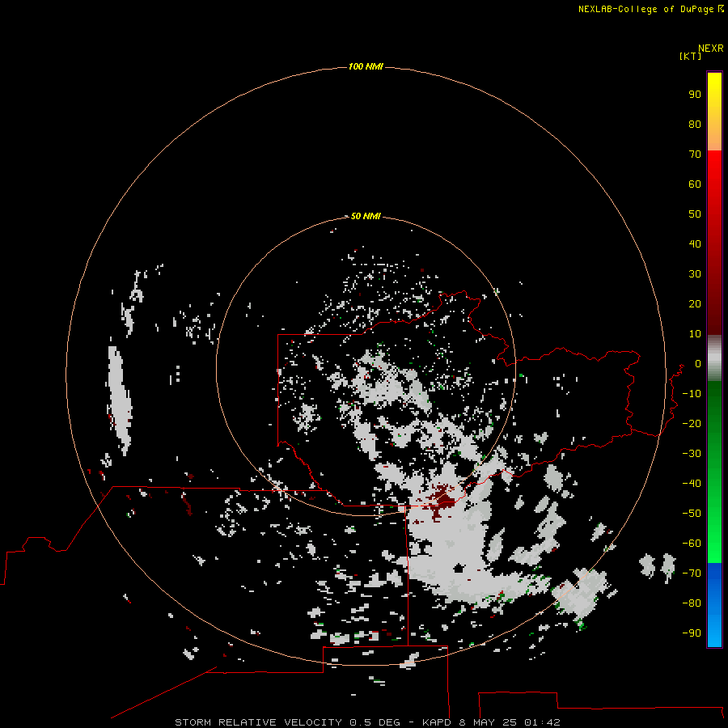Screen dimensions: 728x728
Task: Click the -50 value on the velocity scale
Action: [x=692, y=513]
